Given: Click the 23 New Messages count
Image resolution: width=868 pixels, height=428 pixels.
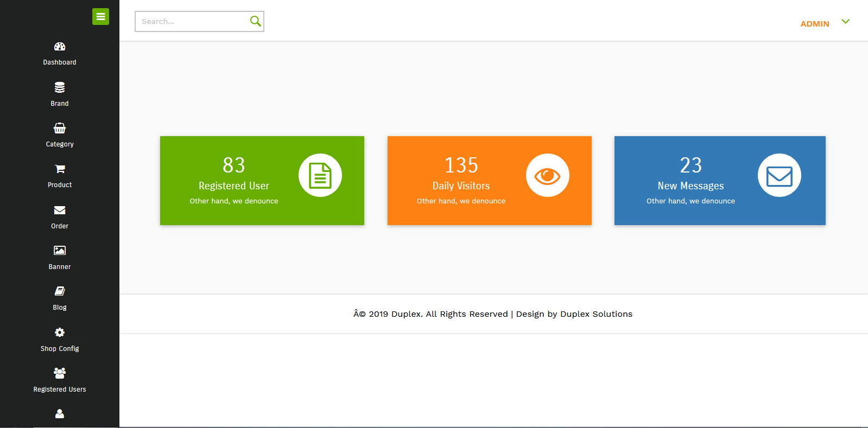Looking at the screenshot, I should (x=691, y=165).
